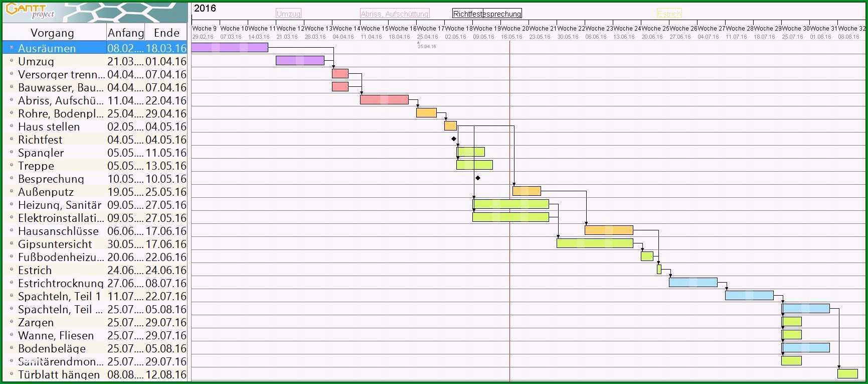Click the Ende column header

point(166,33)
